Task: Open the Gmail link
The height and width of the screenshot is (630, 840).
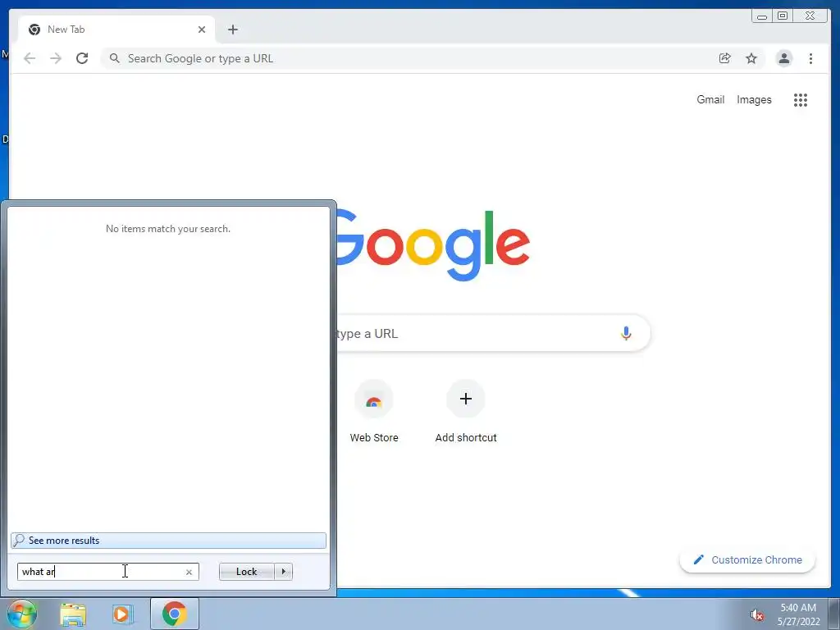Action: (x=710, y=99)
